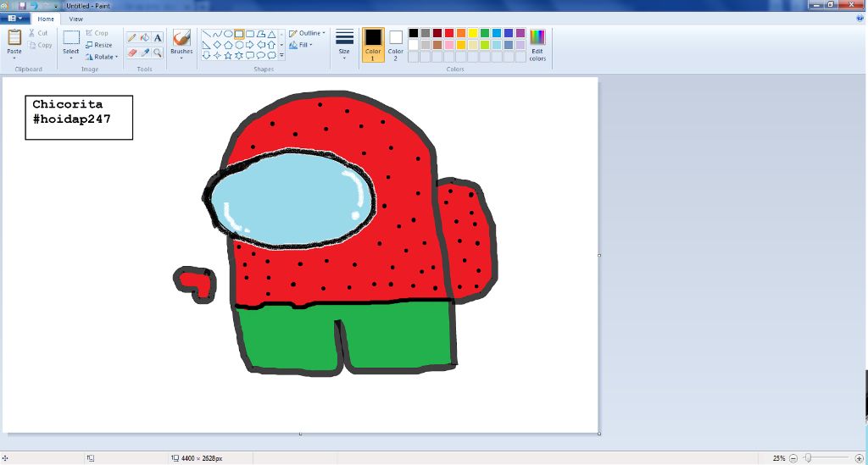868x465 pixels.
Task: Select the Line shape
Action: click(207, 34)
